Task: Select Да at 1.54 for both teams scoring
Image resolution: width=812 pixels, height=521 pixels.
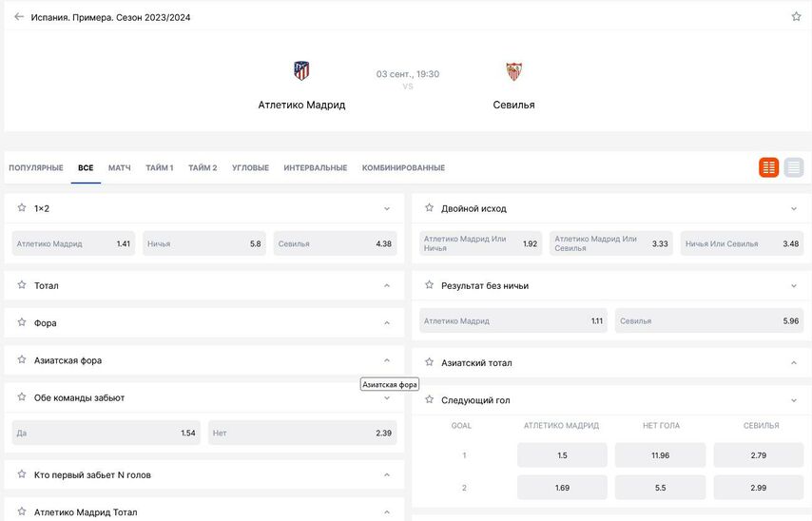Action: (x=106, y=433)
